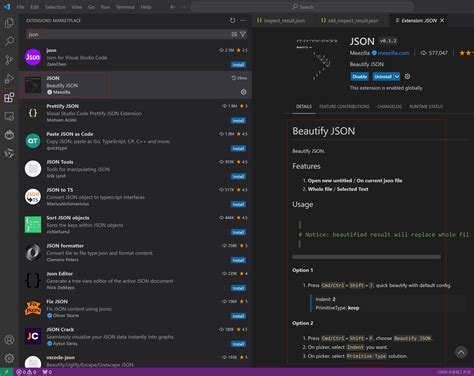This screenshot has width=474, height=376.
Task: Select the Extension: JSON editor tab
Action: tap(419, 20)
